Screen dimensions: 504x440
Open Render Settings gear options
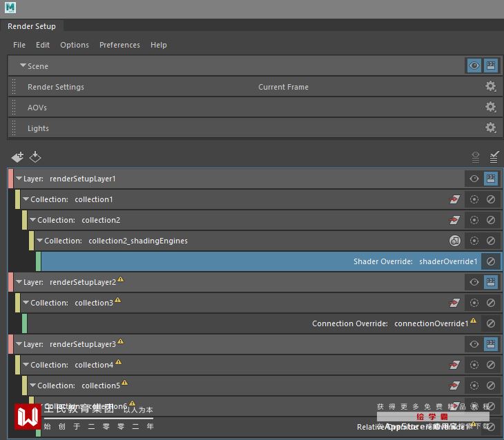pyautogui.click(x=490, y=86)
